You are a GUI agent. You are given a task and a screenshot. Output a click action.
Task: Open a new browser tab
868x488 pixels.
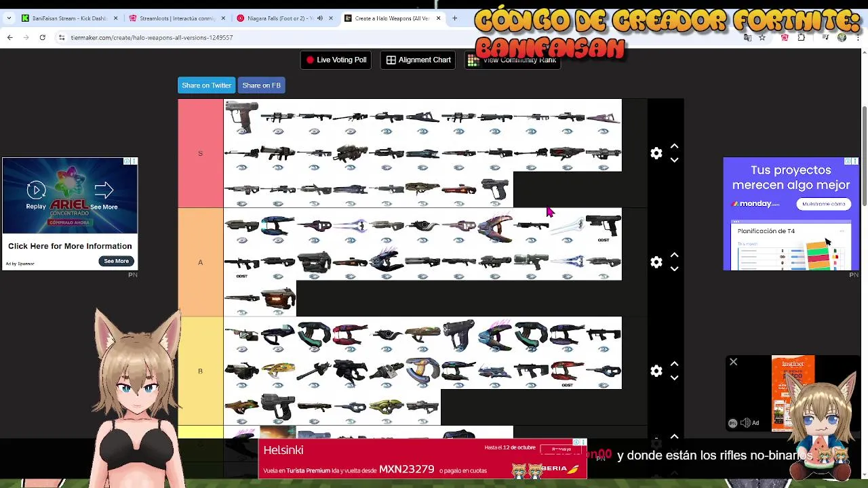(x=455, y=18)
